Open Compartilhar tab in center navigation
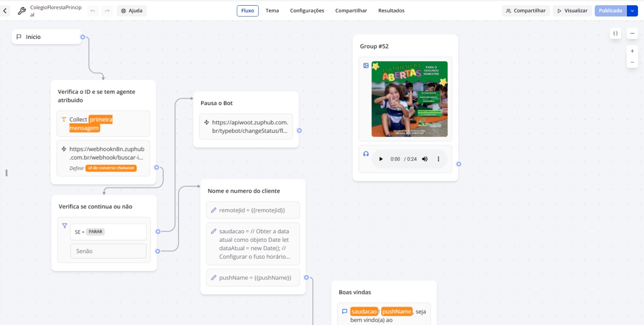 tap(351, 11)
